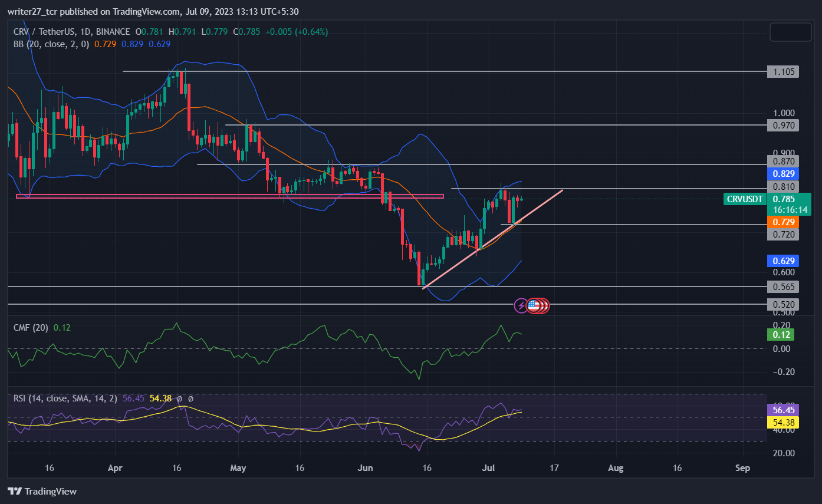Click the pink horizontal support zone rectangle
The height and width of the screenshot is (504, 822).
(229, 196)
